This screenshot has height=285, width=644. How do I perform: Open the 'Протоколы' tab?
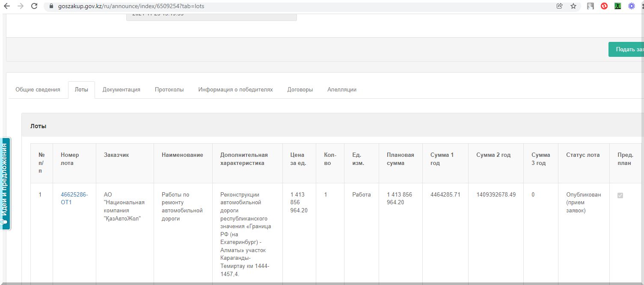point(169,90)
